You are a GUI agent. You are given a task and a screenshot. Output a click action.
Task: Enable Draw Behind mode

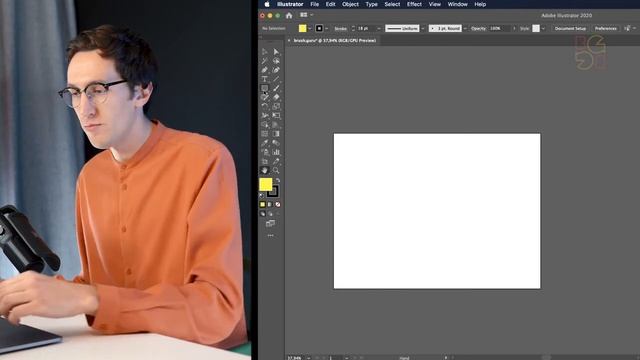tap(270, 213)
